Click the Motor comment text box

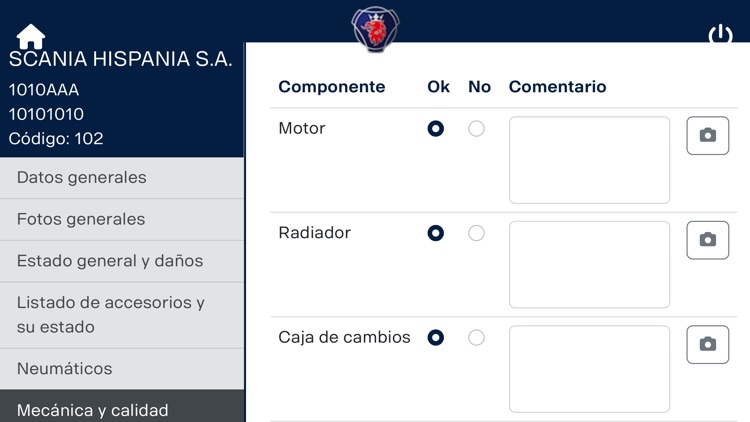589,160
